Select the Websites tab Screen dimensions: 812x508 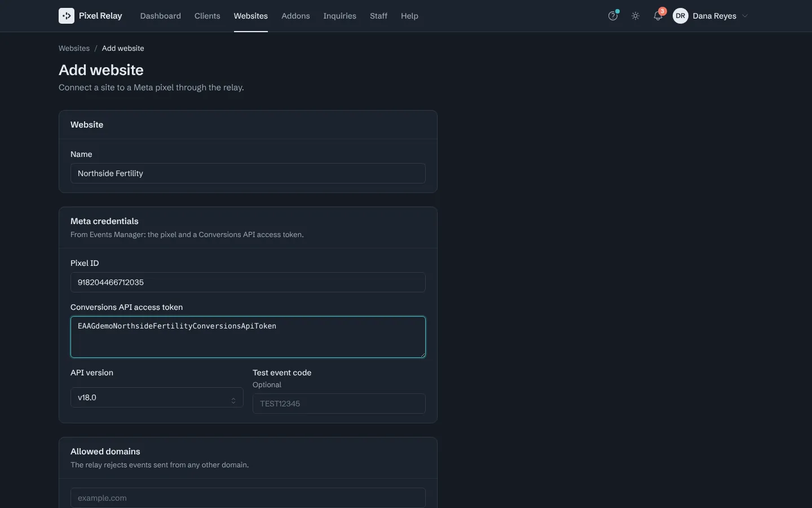pyautogui.click(x=251, y=16)
